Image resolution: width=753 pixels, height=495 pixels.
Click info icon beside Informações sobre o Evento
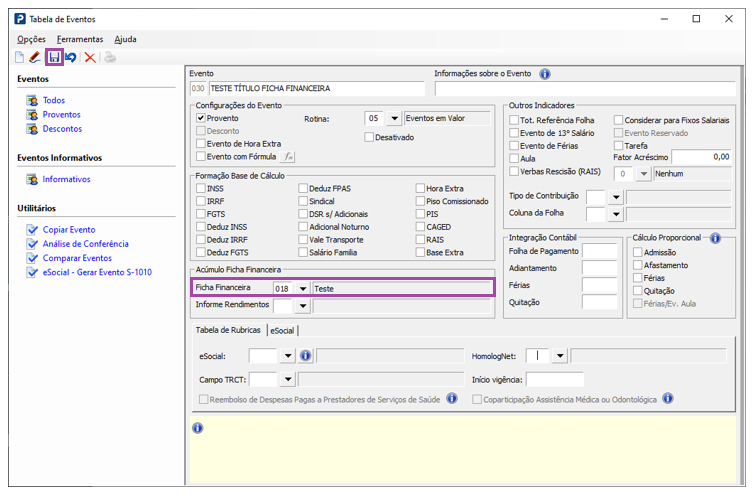(545, 74)
